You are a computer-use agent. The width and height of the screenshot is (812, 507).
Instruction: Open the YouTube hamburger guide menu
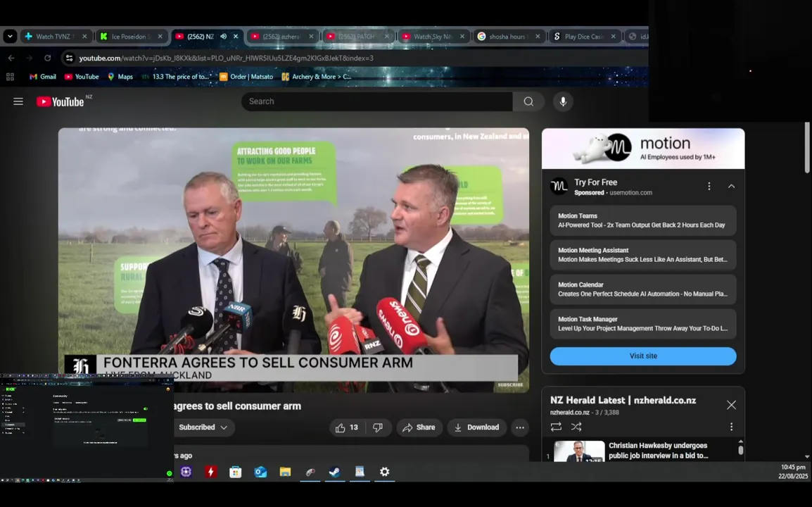point(18,101)
